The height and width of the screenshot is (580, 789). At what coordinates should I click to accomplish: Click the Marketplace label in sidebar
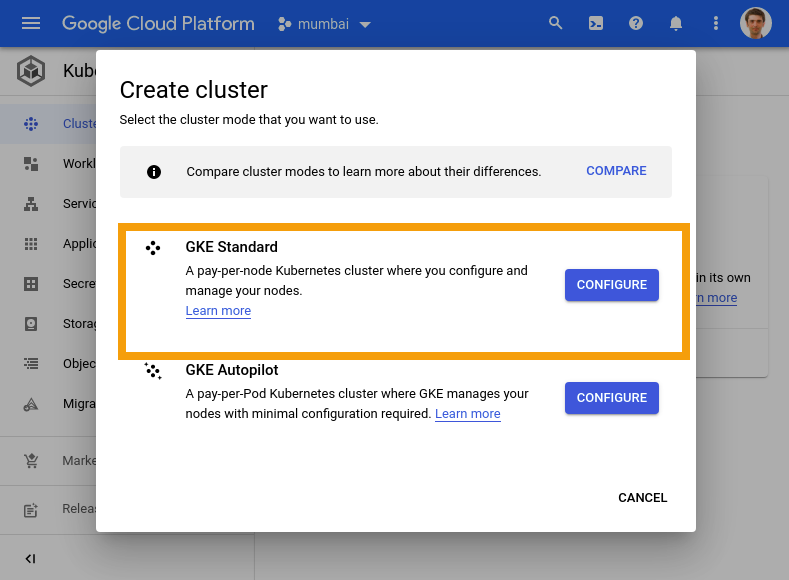[x=79, y=460]
